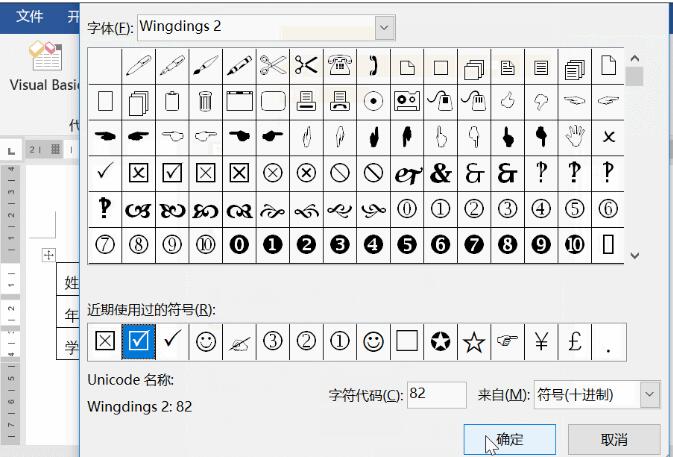Pick highlighted recent checked box symbol

tap(139, 342)
